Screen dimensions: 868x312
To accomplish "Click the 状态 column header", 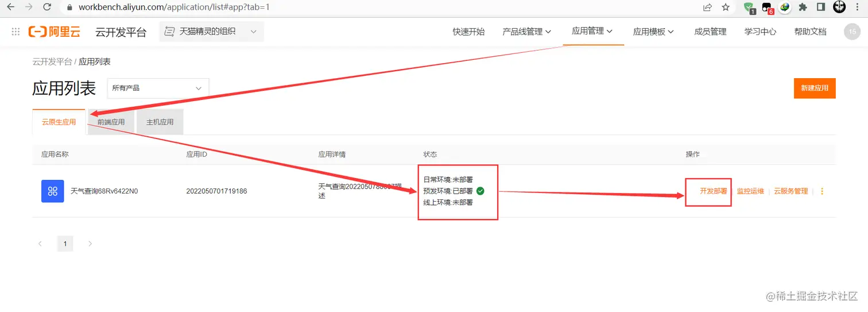I will tap(430, 155).
